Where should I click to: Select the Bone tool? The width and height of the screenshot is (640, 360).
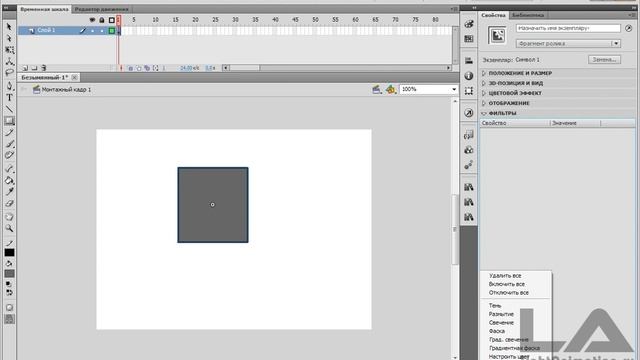pyautogui.click(x=9, y=169)
